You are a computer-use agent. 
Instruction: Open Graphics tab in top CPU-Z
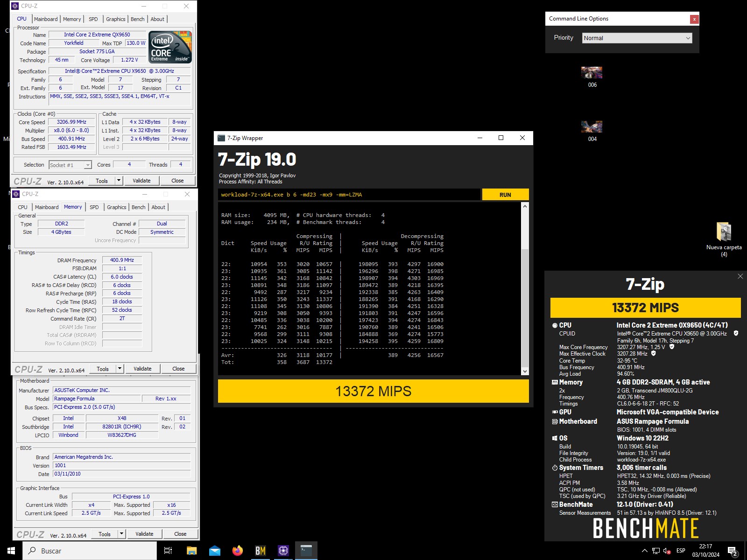(115, 19)
